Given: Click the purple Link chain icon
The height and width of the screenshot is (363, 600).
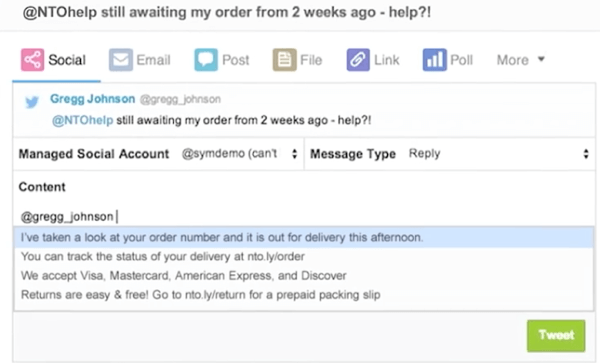Looking at the screenshot, I should pos(358,60).
